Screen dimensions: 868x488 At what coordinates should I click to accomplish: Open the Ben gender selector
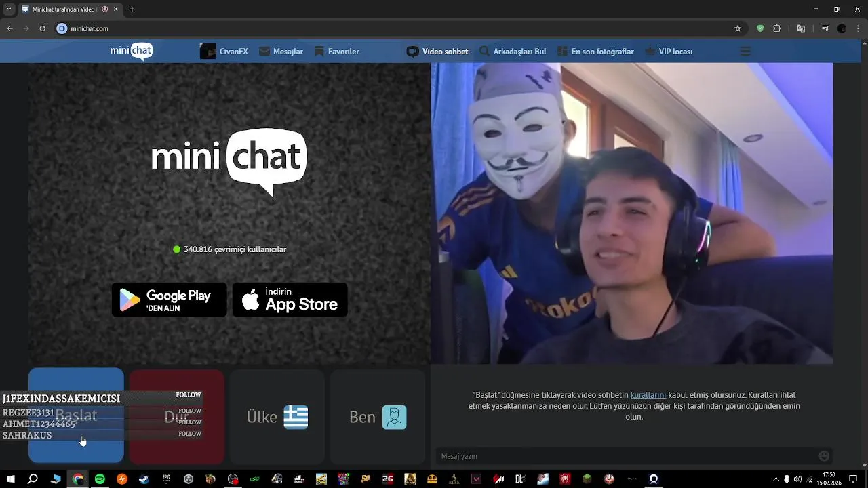(377, 417)
